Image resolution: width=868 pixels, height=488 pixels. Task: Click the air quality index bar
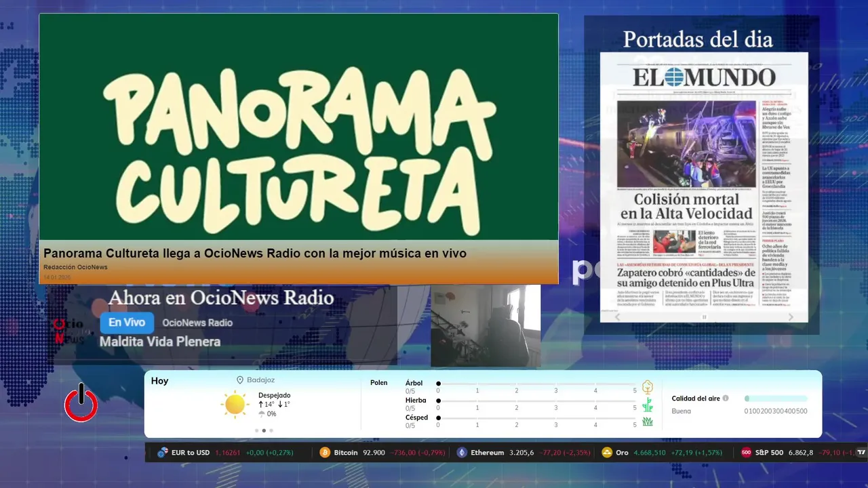coord(776,399)
